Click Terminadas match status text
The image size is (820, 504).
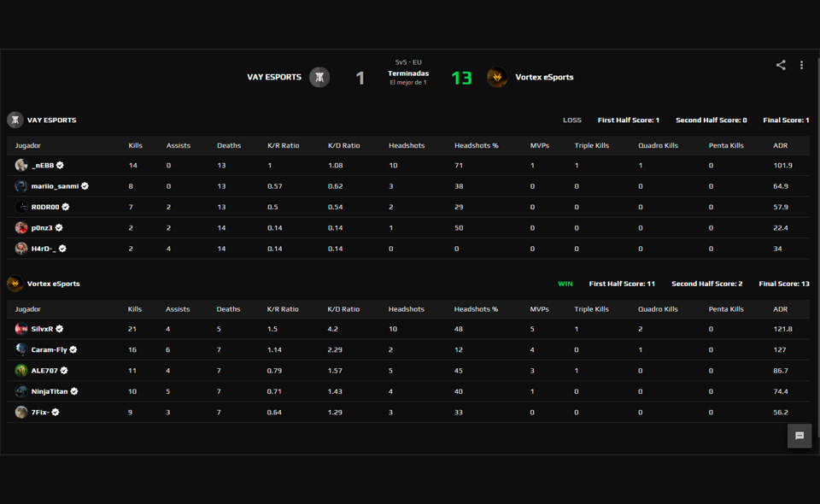click(408, 73)
